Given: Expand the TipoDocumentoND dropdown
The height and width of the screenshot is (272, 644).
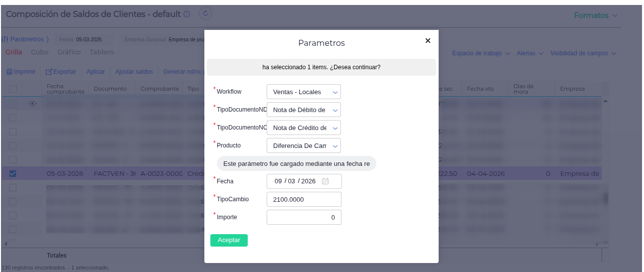Looking at the screenshot, I should coord(304,110).
